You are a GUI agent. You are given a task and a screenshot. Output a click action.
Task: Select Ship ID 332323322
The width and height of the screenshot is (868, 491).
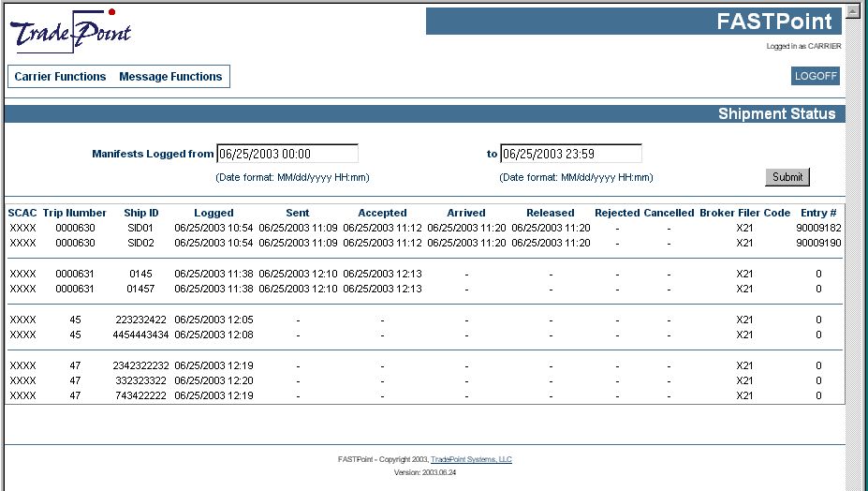pyautogui.click(x=141, y=380)
